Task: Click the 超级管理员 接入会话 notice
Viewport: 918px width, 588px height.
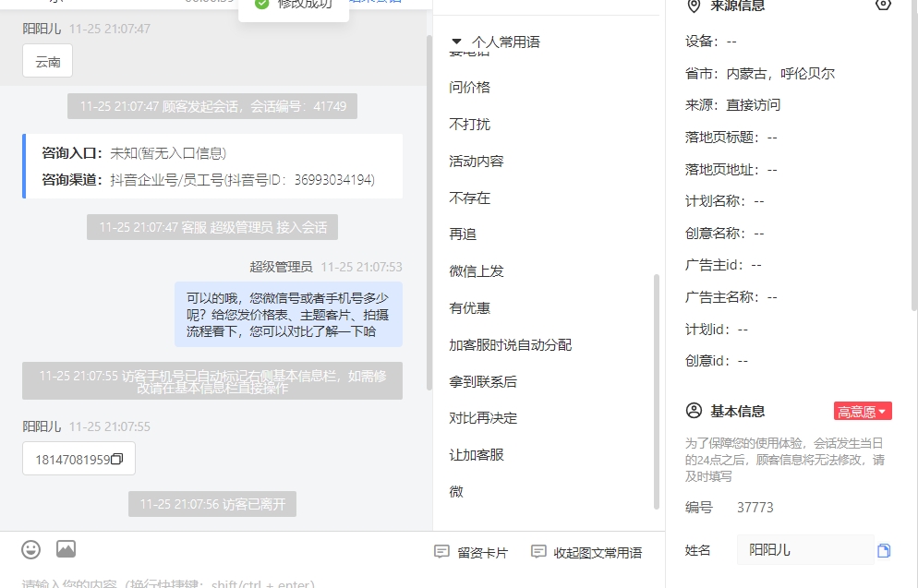Action: 211,227
